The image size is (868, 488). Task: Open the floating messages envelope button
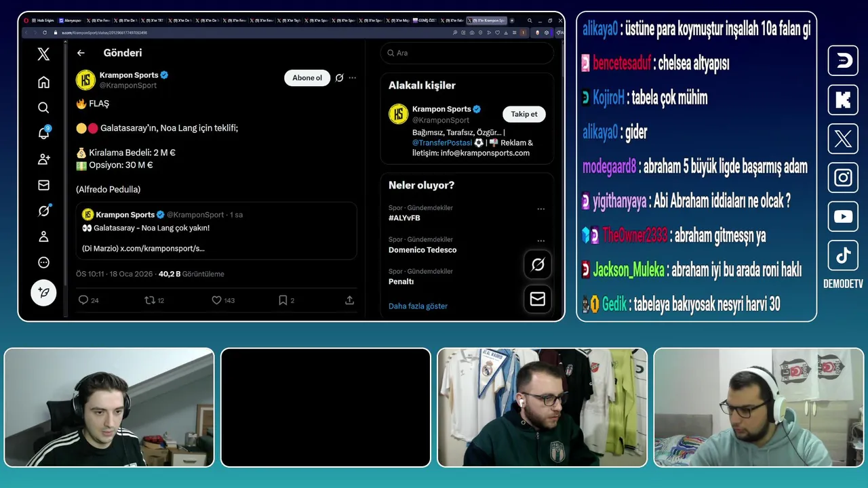click(538, 298)
